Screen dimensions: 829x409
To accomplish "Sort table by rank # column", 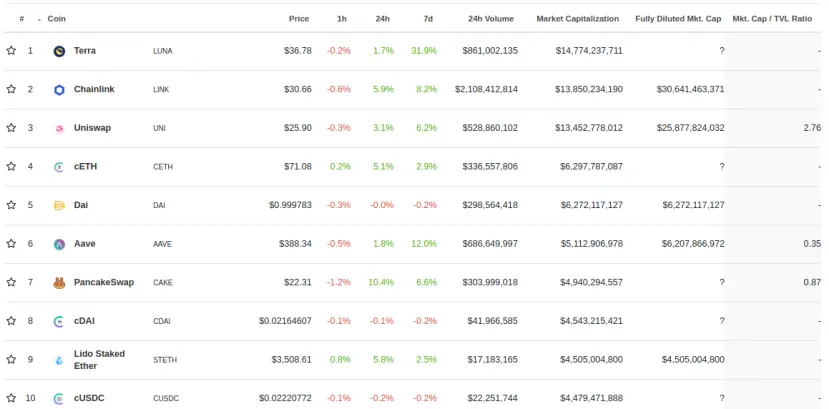I will coord(22,18).
